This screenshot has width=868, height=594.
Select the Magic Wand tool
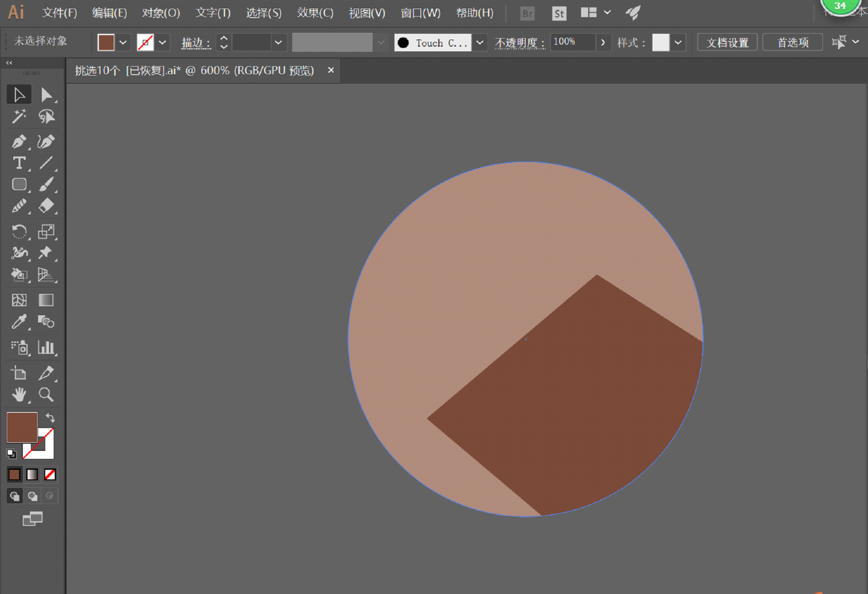(19, 117)
